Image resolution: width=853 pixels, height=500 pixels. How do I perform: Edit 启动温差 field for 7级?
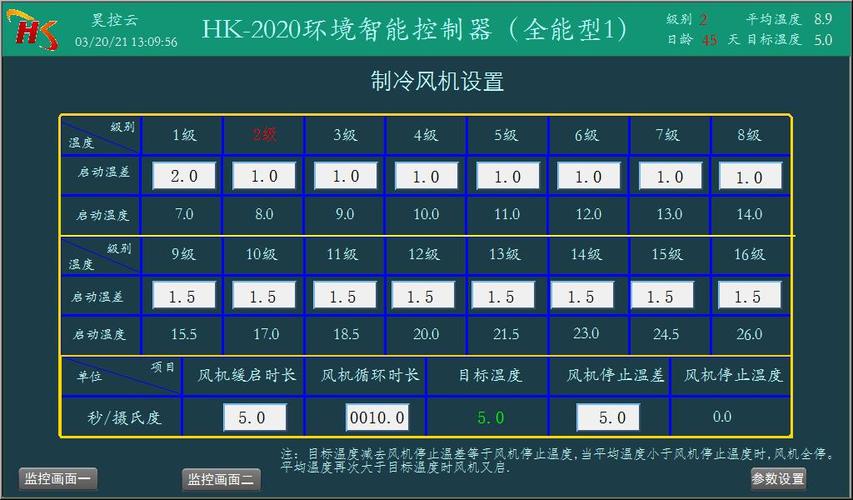pos(670,176)
